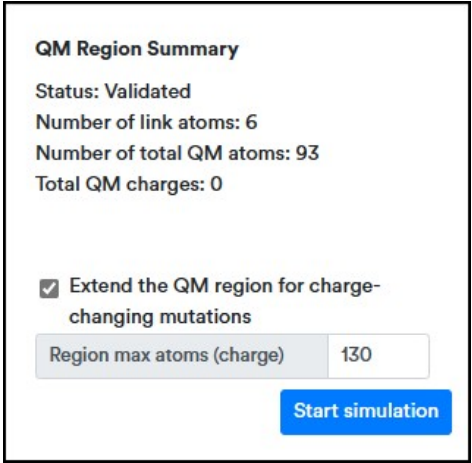Click the word 'Status:' in the summary

67,91
